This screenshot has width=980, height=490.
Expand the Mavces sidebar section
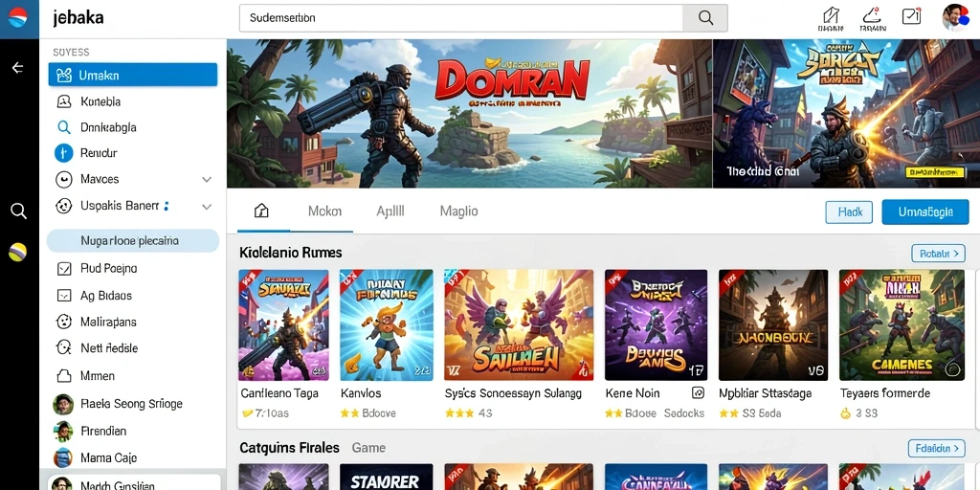click(x=207, y=179)
